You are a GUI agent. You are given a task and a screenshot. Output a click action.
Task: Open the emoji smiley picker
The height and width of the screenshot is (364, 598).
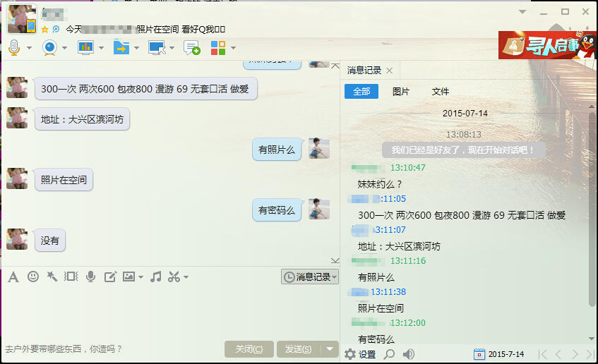[33, 277]
